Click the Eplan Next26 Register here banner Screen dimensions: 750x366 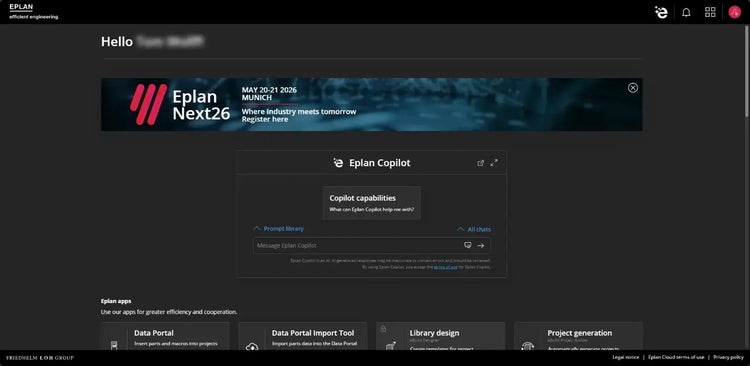[x=372, y=104]
